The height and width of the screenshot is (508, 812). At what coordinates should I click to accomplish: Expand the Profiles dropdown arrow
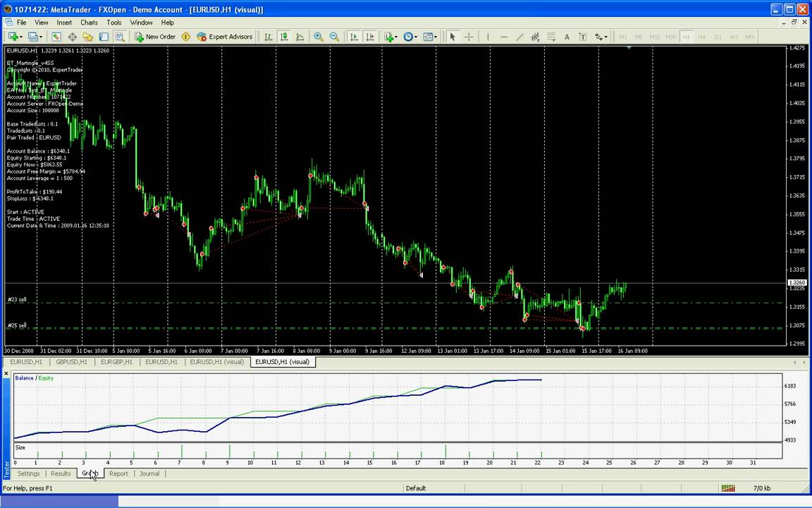(41, 37)
